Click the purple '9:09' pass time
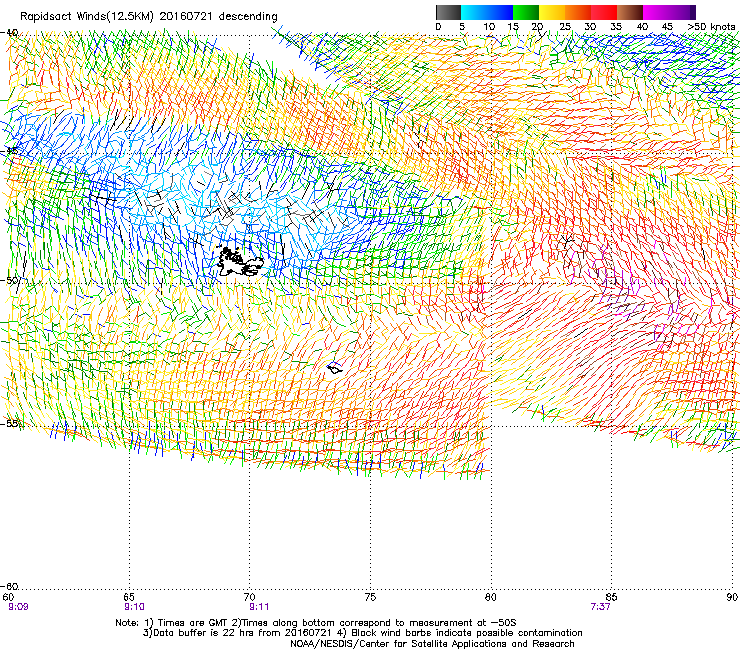This screenshot has width=740, height=650. tap(18, 607)
